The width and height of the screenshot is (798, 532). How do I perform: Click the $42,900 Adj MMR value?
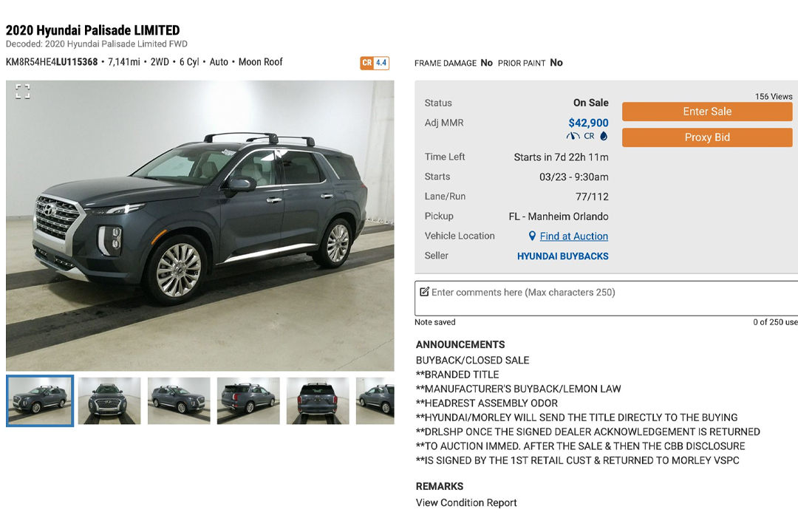[588, 123]
